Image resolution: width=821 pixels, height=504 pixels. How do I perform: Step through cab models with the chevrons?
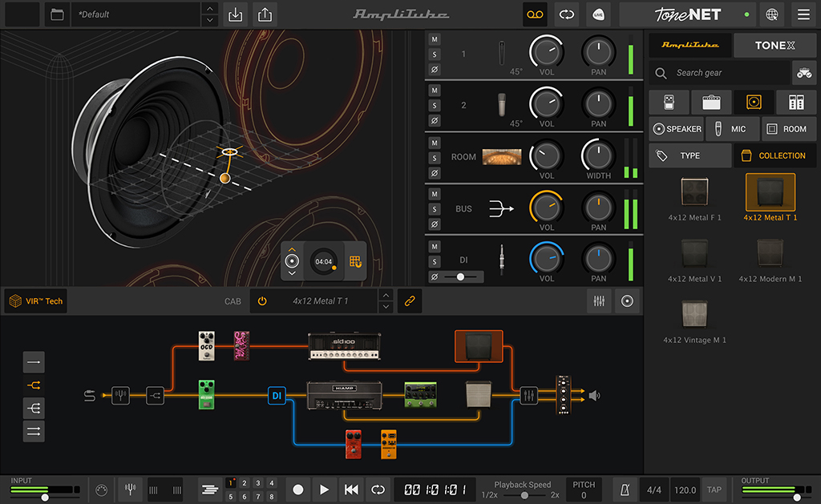click(x=386, y=300)
